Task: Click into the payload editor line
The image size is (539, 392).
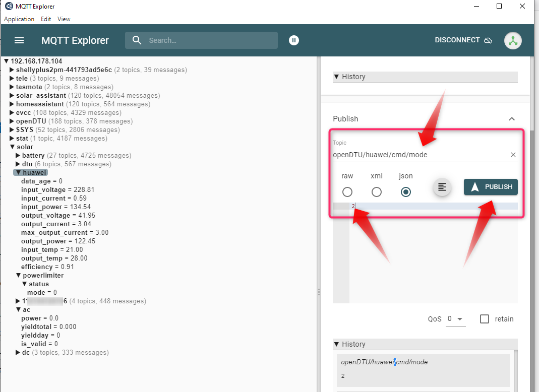Action: click(433, 206)
